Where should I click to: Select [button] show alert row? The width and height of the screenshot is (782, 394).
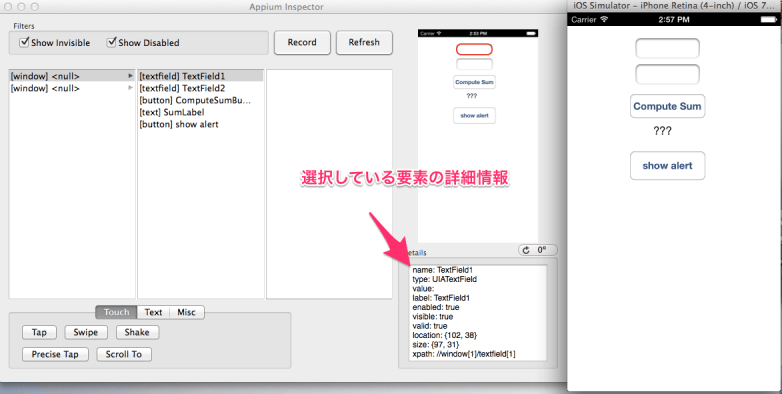point(200,124)
